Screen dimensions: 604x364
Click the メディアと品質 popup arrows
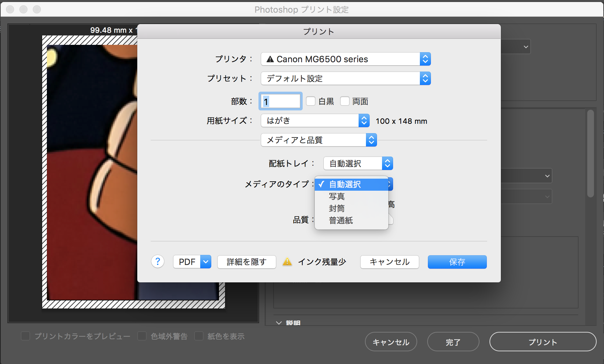[371, 140]
